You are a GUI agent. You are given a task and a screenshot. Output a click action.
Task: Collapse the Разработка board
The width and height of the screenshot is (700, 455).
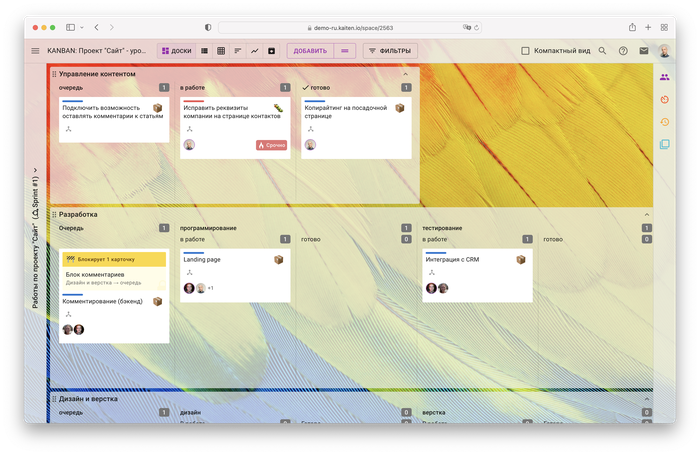click(645, 214)
